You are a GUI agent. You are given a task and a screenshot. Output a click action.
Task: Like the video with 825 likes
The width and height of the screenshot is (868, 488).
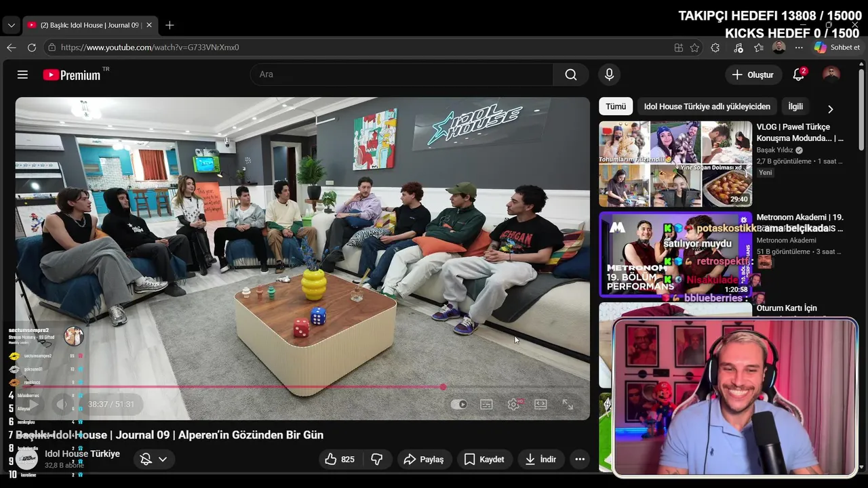[x=340, y=459]
